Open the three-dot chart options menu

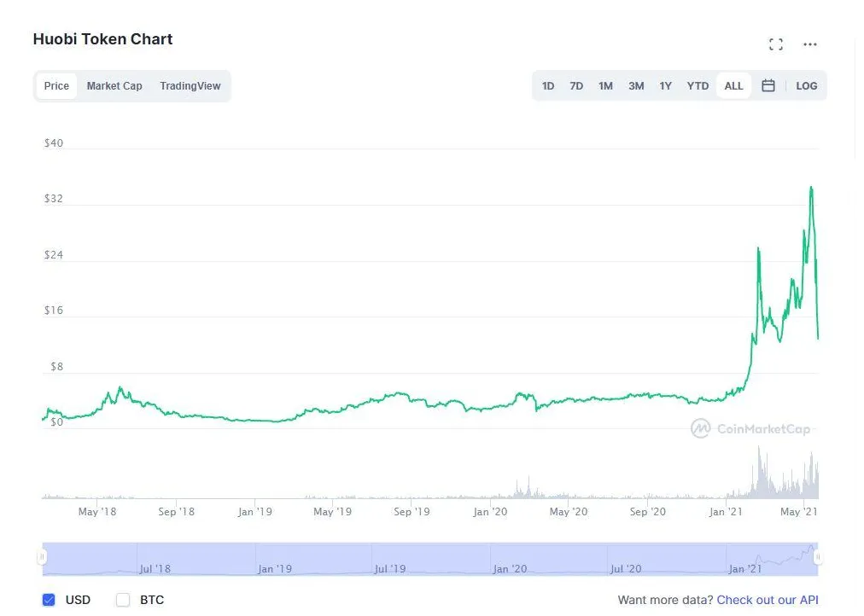(809, 44)
